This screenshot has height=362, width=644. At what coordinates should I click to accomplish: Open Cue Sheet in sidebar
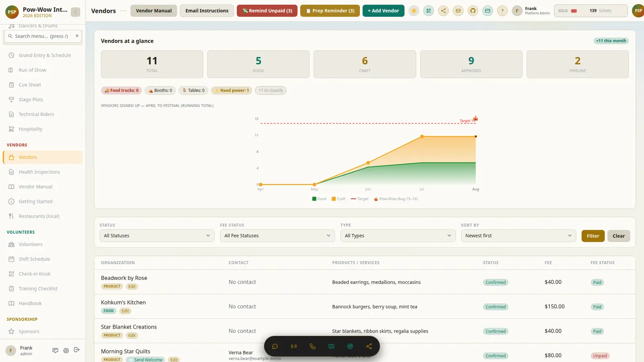43,85
